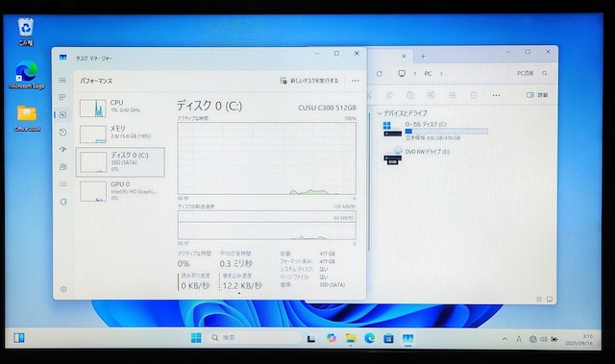Collapse the Devices and drives group
This screenshot has width=615, height=364.
click(x=380, y=113)
